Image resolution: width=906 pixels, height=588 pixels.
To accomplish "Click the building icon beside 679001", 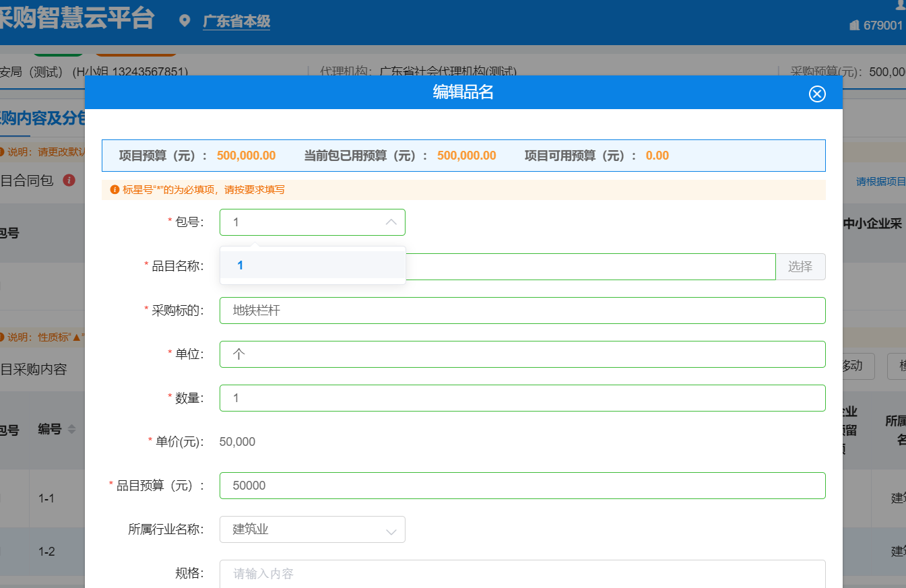I will (854, 26).
